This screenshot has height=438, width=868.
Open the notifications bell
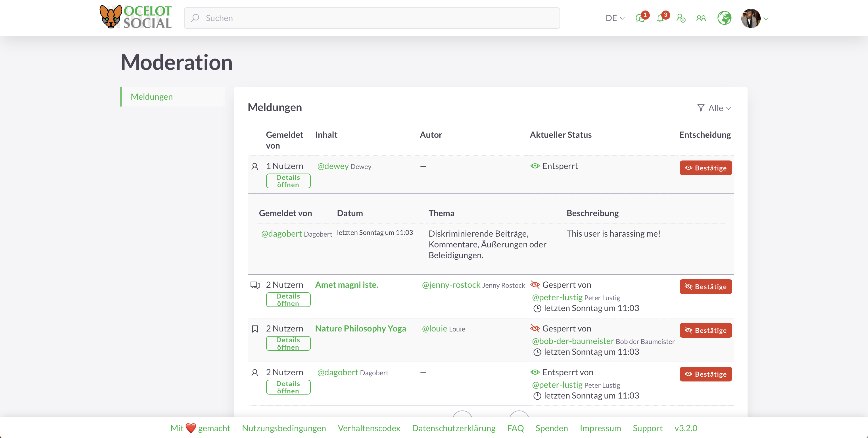coord(660,18)
